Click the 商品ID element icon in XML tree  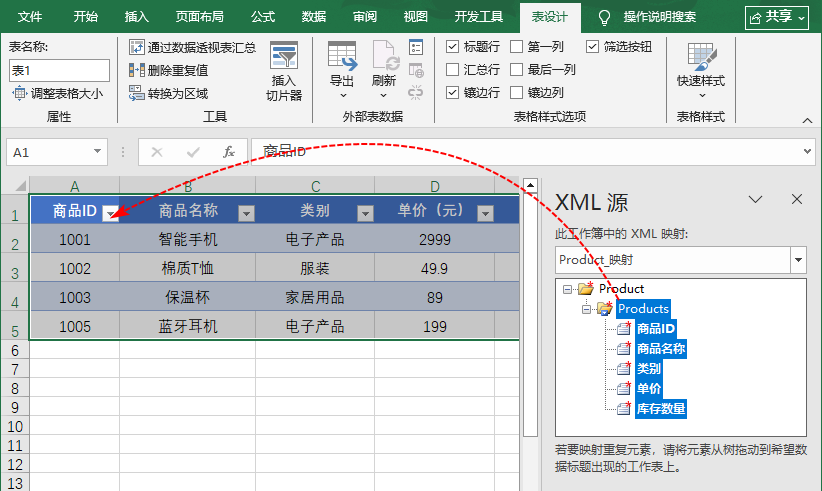623,329
